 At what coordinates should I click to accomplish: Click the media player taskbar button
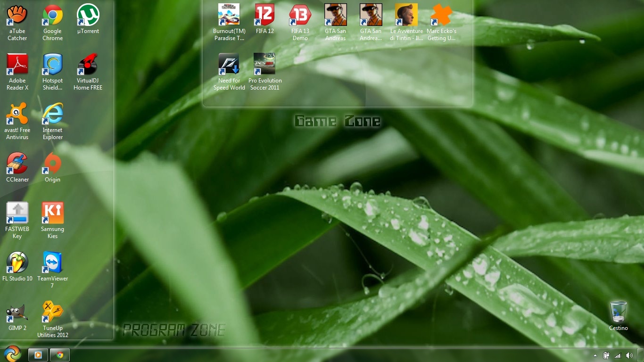[38, 355]
